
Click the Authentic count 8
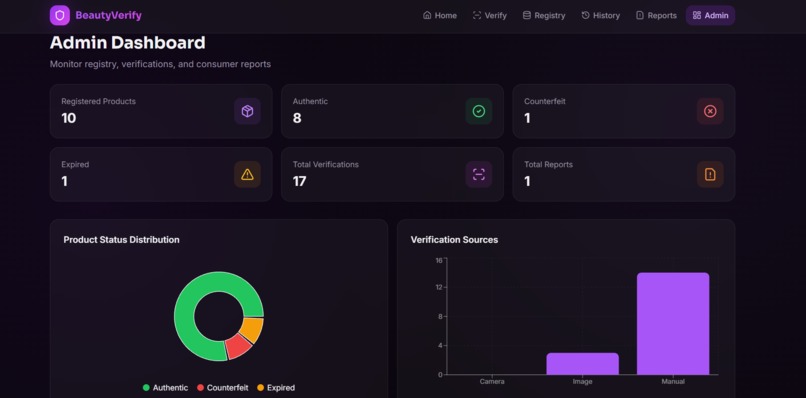[297, 118]
